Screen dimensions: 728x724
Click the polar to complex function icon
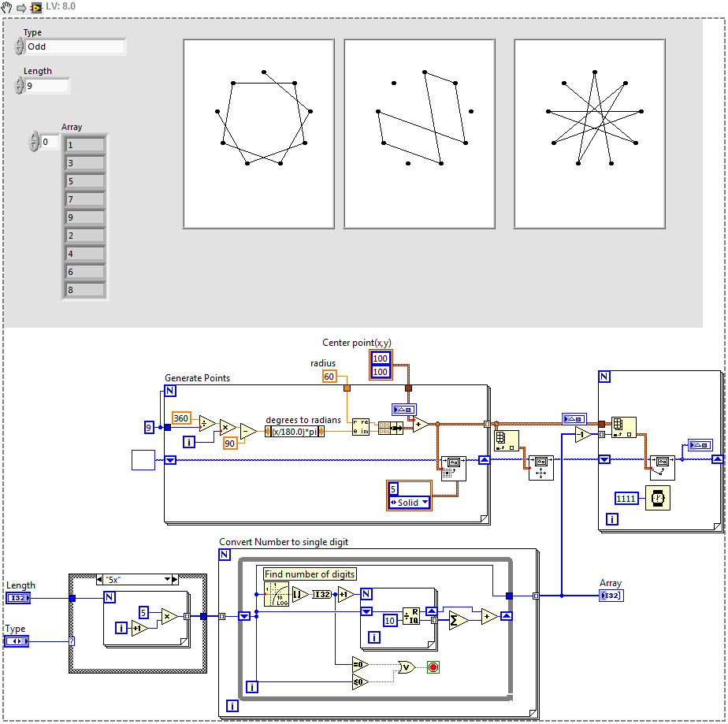coord(361,426)
